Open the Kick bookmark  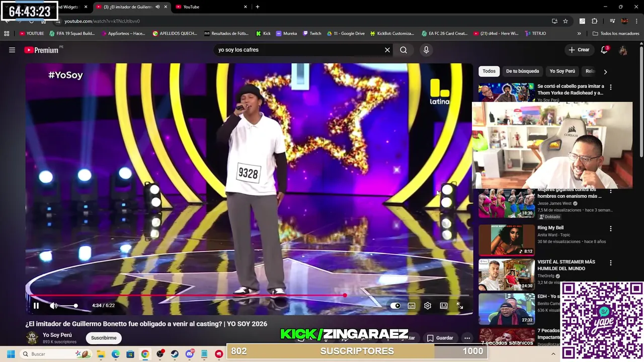coord(263,34)
